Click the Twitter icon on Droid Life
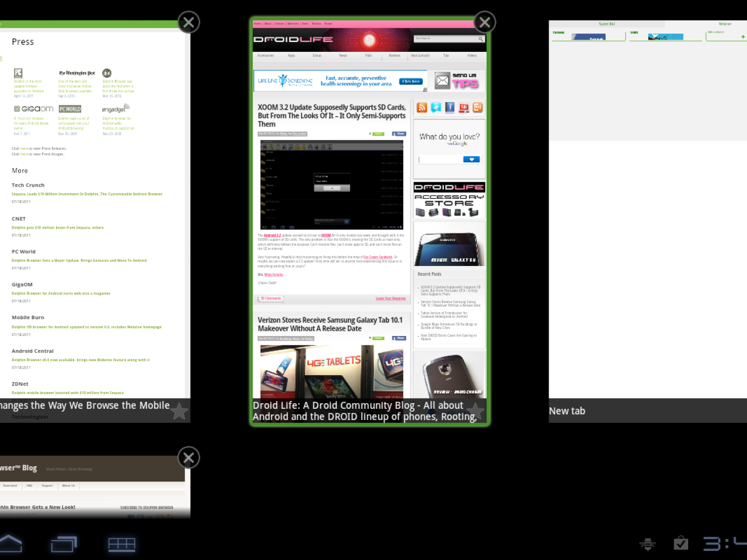 click(436, 108)
